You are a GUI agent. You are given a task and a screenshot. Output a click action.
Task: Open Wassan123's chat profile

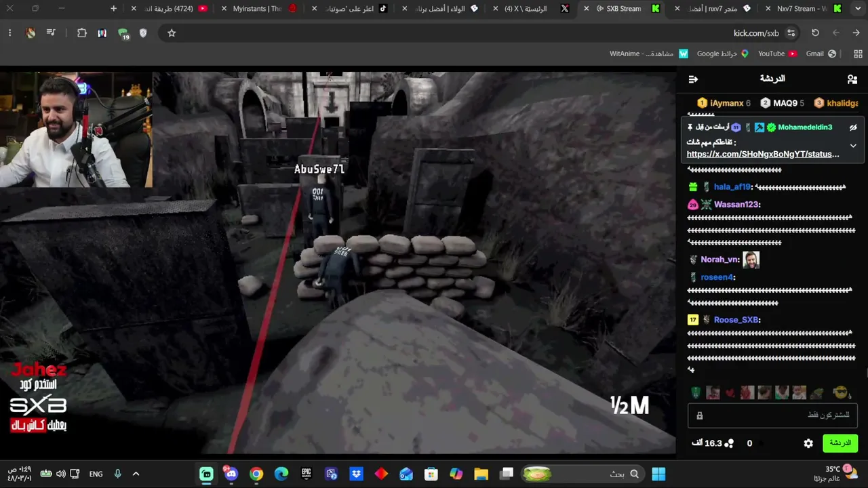[x=736, y=205]
